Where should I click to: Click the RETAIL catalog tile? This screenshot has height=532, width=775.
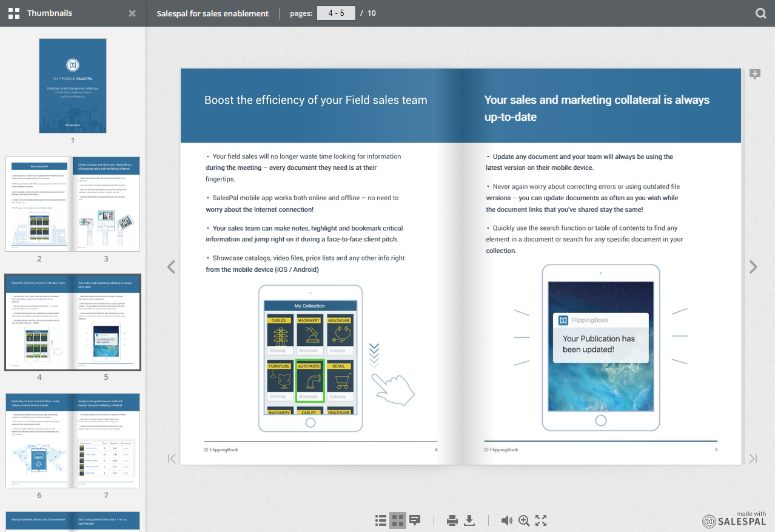click(x=339, y=381)
